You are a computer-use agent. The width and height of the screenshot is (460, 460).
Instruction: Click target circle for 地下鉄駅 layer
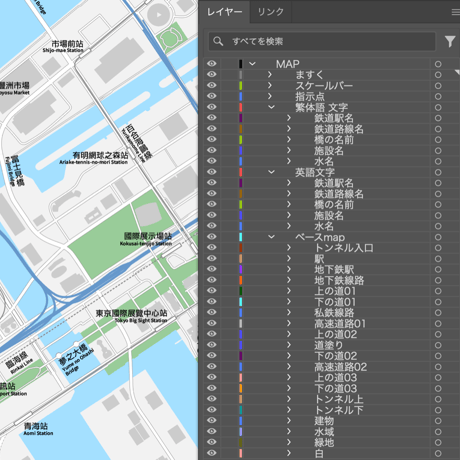438,269
